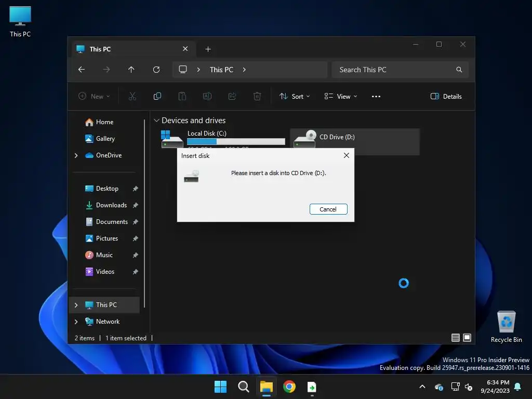Open the See more ellipsis menu
Viewport: 532px width, 399px height.
click(x=376, y=96)
